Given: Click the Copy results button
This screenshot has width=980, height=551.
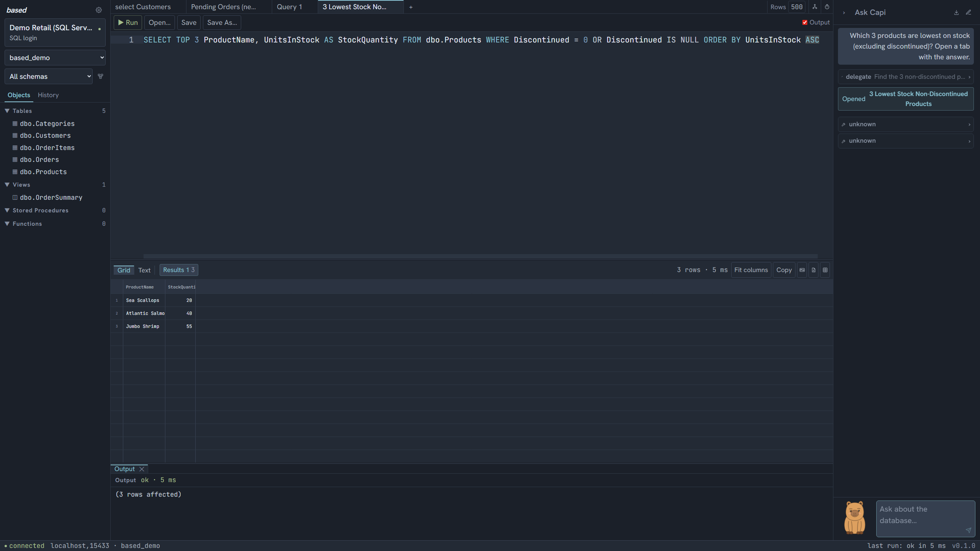Looking at the screenshot, I should (784, 270).
